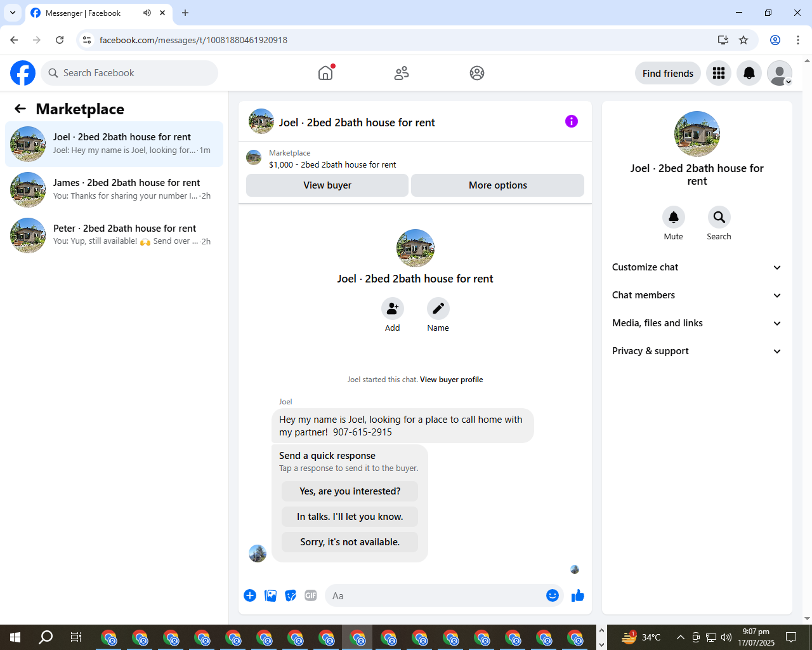Open Peter 2bed 2bath conversation
Image resolution: width=812 pixels, height=650 pixels.
[114, 235]
